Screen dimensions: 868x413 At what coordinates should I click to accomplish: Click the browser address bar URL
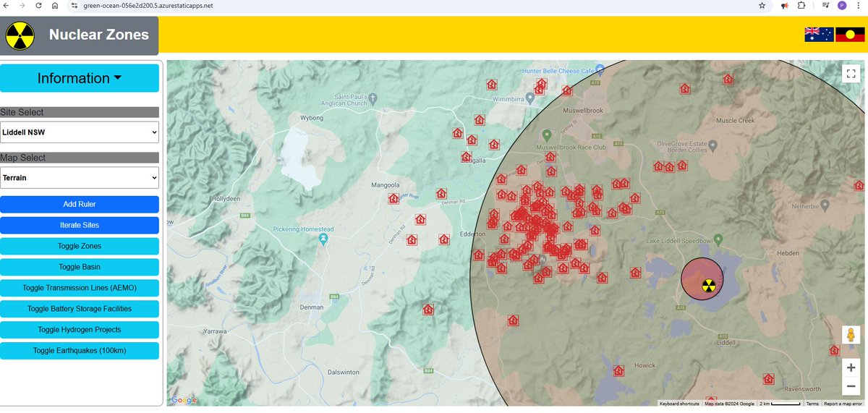tap(148, 5)
